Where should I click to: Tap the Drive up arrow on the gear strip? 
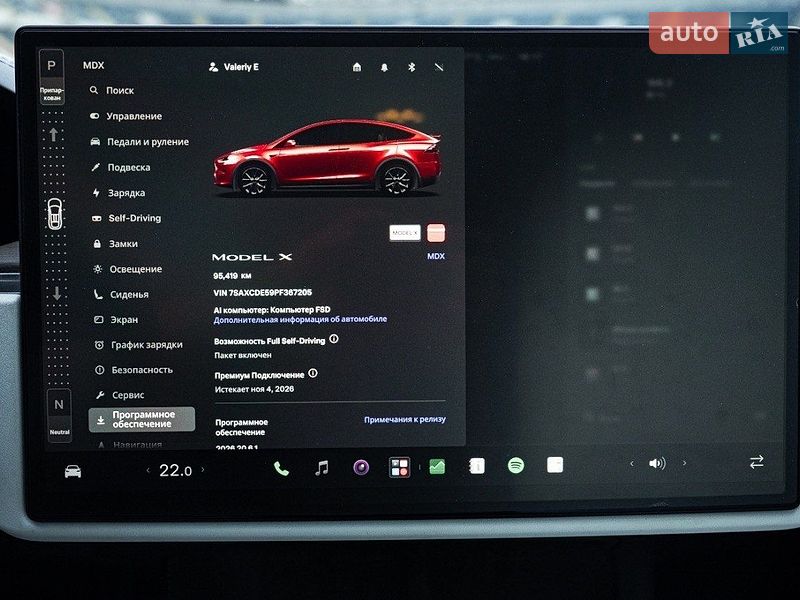coord(54,134)
